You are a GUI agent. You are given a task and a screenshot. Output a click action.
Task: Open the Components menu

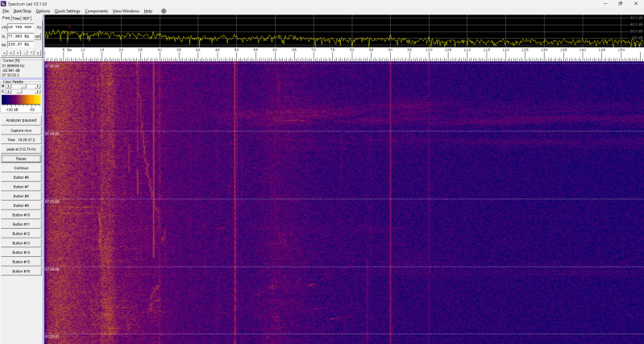pos(97,11)
